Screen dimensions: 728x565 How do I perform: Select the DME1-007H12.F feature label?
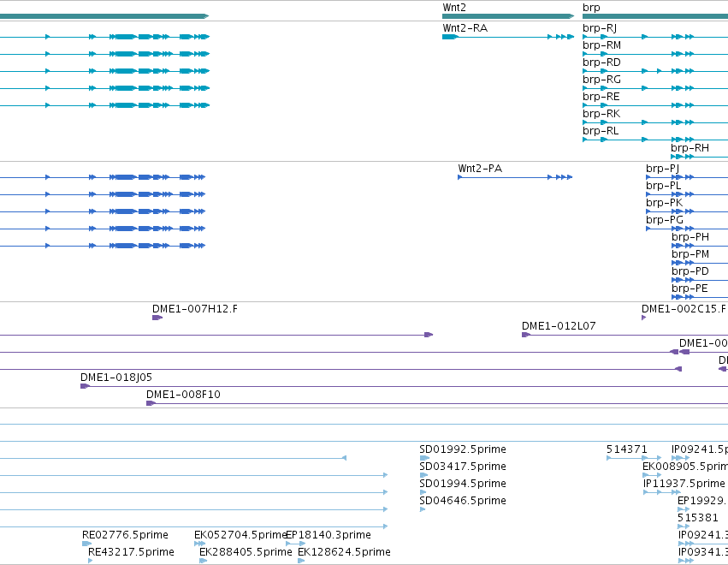pyautogui.click(x=194, y=309)
